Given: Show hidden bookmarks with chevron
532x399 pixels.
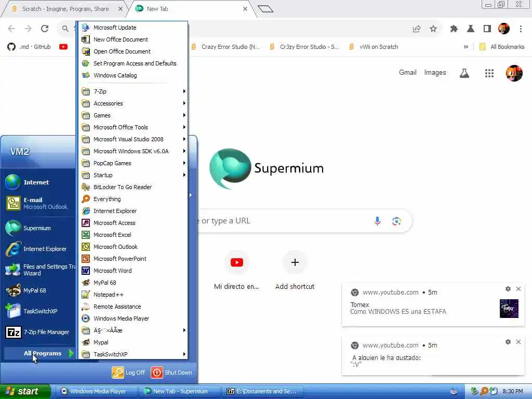Looking at the screenshot, I should click(x=466, y=47).
